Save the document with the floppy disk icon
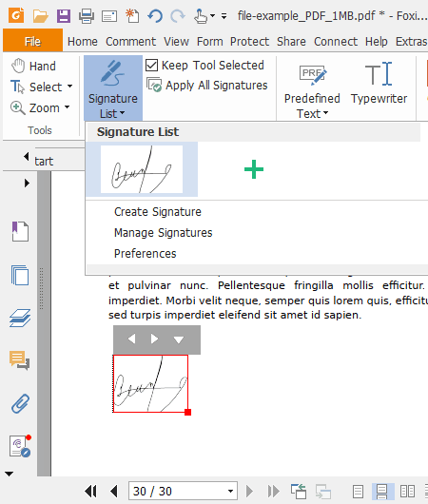 point(64,16)
